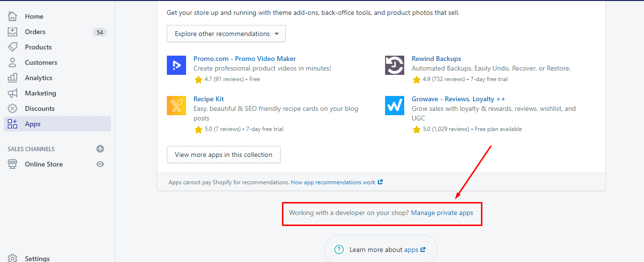Open Explore other recommendations dropdown
This screenshot has height=262, width=644.
[226, 34]
